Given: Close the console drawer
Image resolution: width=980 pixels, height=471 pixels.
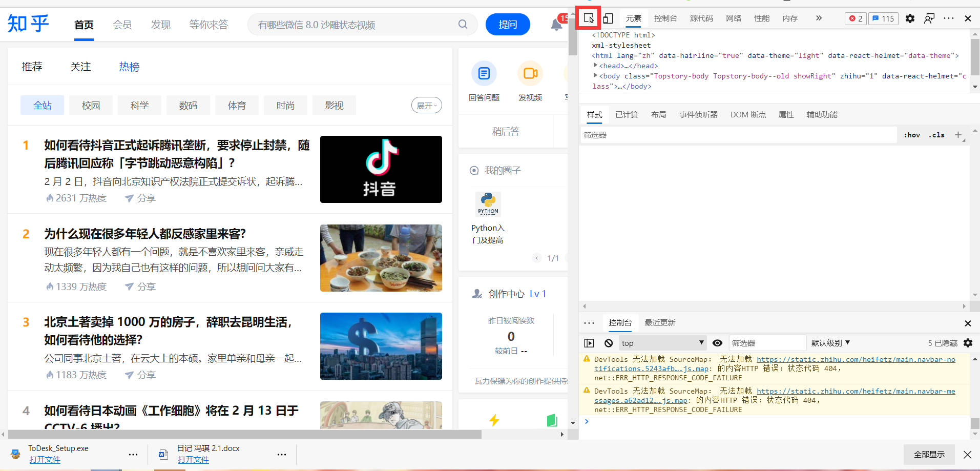Looking at the screenshot, I should (x=968, y=323).
